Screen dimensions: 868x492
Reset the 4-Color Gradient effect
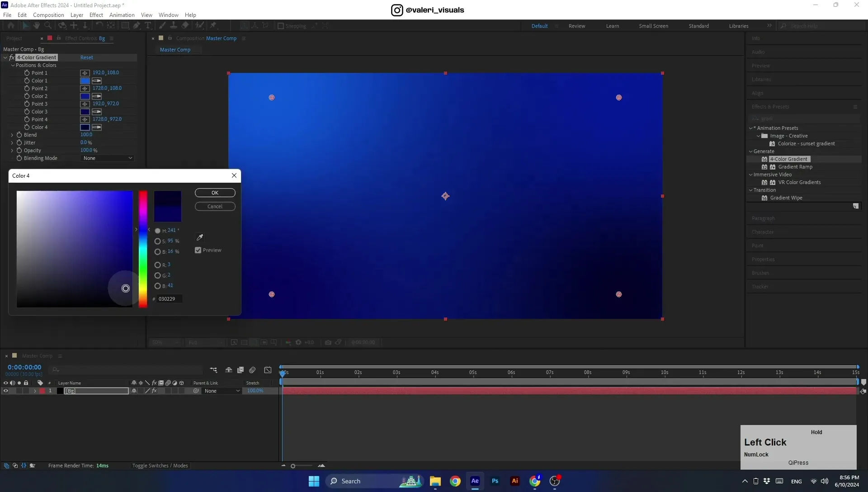pyautogui.click(x=87, y=58)
